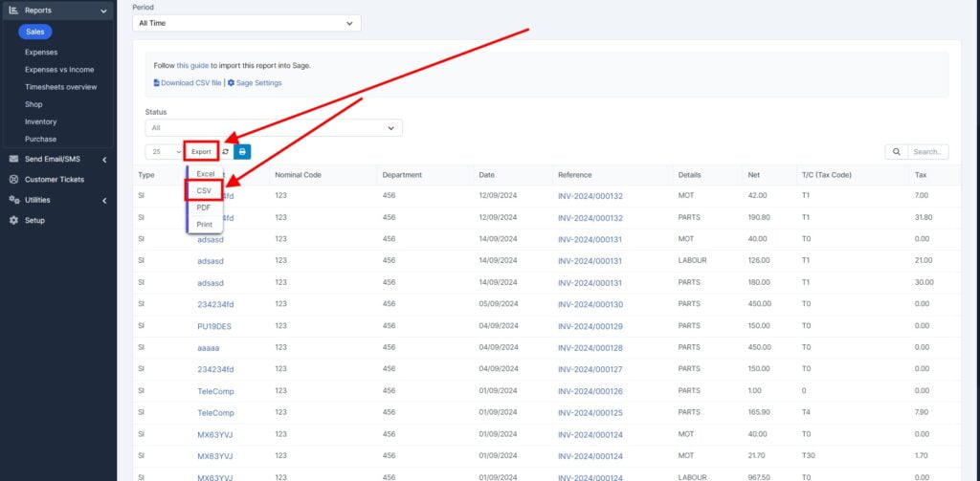
Task: Click the T30 tax code cell
Action: point(808,456)
